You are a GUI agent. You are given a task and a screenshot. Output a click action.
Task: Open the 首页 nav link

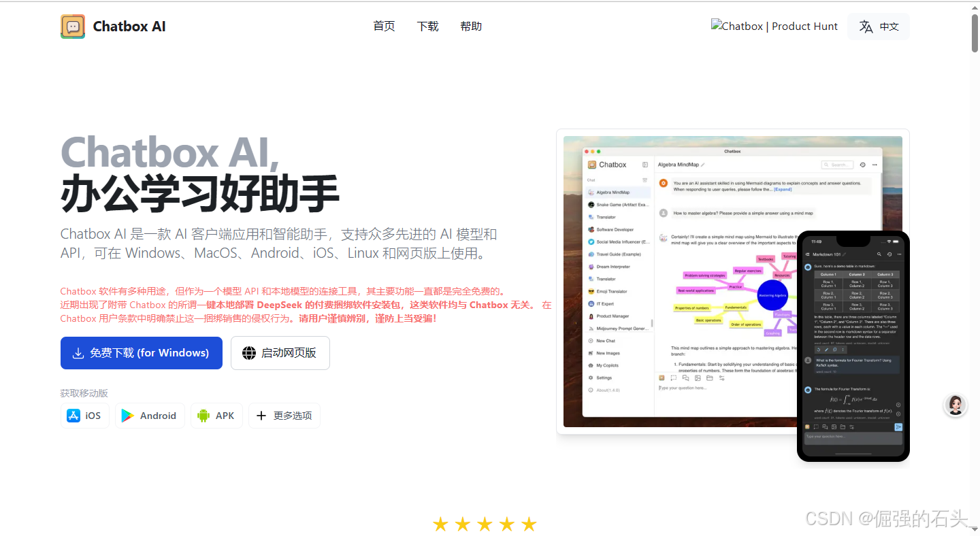384,27
